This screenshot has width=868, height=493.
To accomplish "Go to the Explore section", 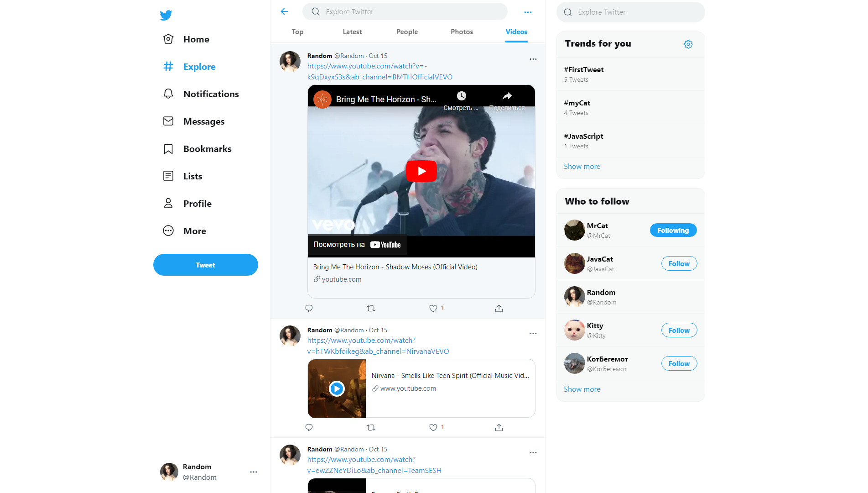I will click(x=189, y=67).
